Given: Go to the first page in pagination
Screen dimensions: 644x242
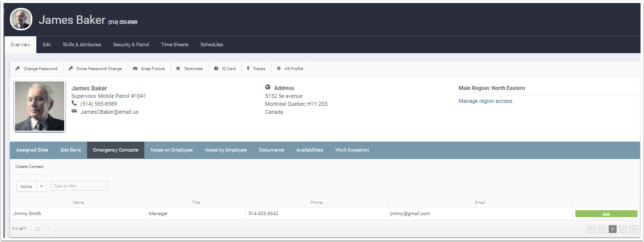Looking at the screenshot, I should click(x=591, y=229).
